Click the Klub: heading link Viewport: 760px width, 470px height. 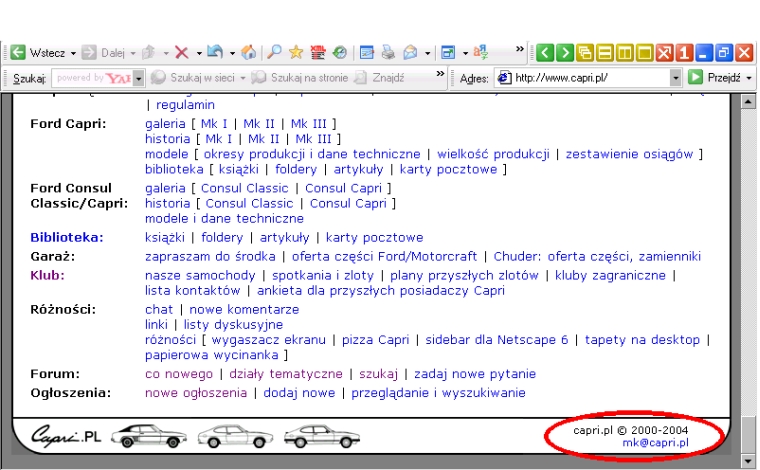point(48,275)
